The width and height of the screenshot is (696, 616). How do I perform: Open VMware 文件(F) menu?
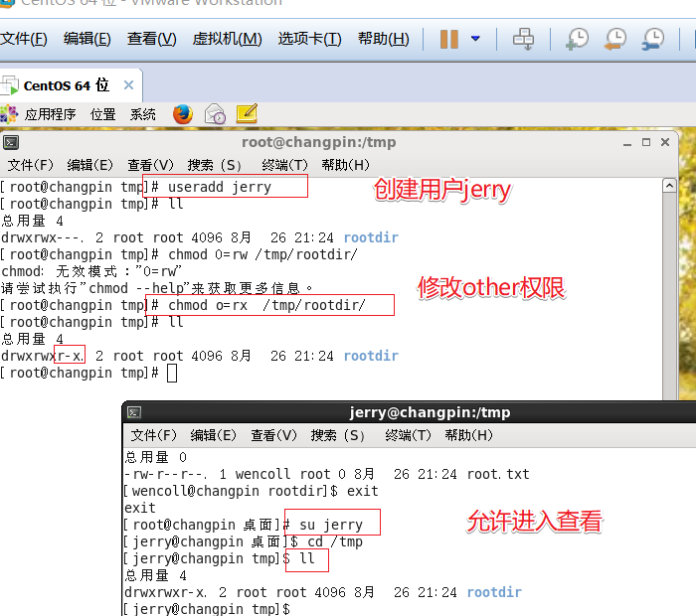pos(24,39)
